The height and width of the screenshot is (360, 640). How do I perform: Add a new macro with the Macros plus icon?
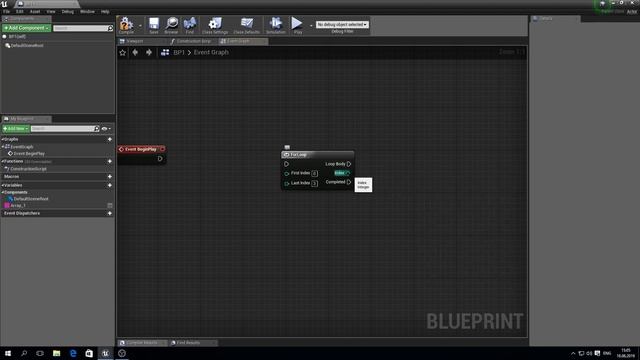109,176
